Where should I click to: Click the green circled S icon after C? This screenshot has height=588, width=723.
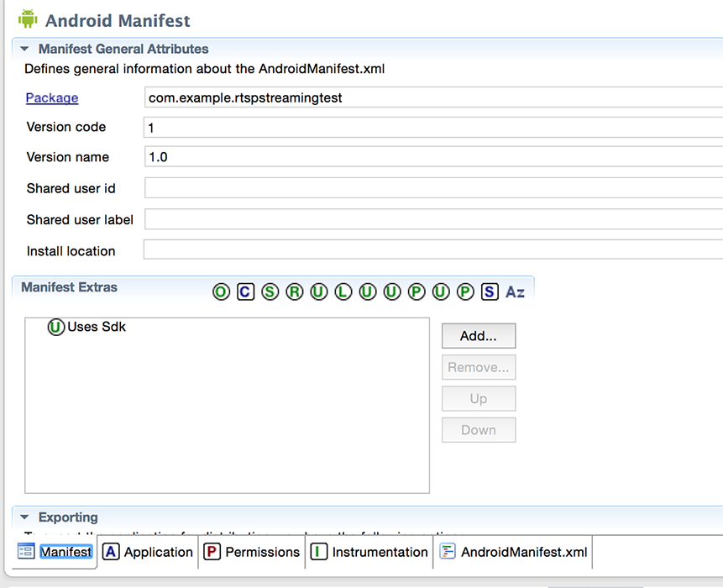tap(270, 291)
